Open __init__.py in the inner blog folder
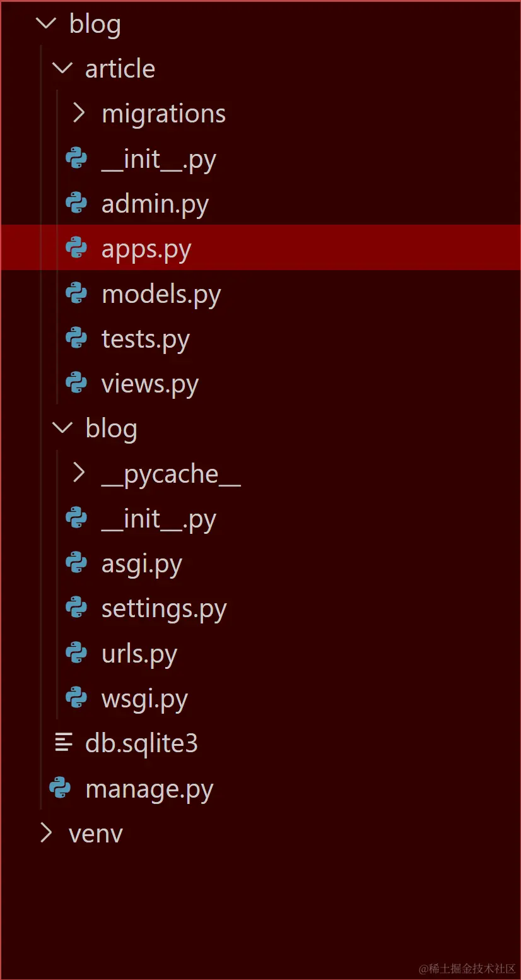Viewport: 521px width, 980px height. pyautogui.click(x=158, y=519)
